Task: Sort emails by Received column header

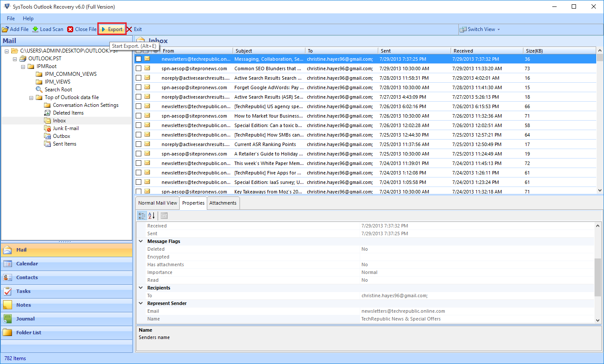Action: (487, 51)
